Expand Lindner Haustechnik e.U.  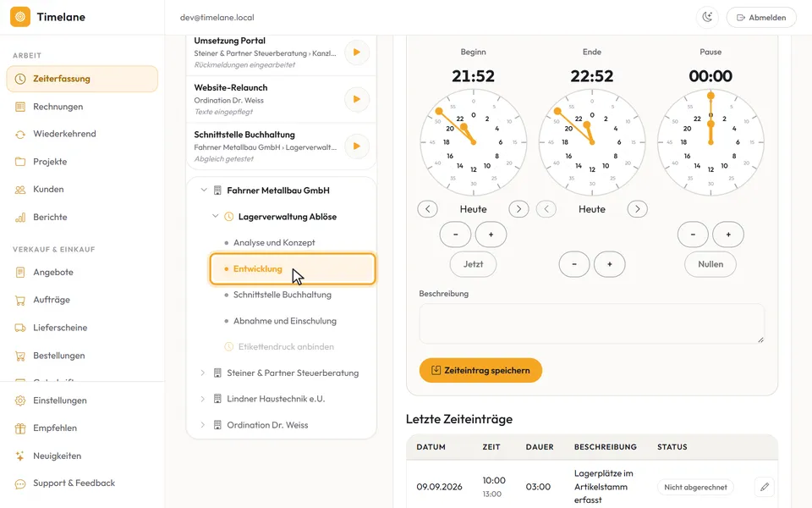(x=203, y=399)
